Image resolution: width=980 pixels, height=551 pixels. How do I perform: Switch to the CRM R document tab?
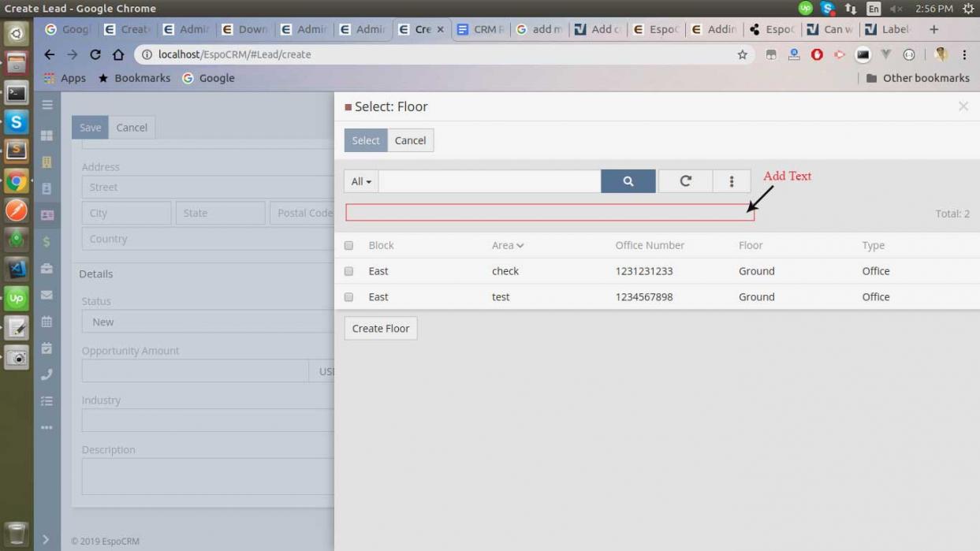point(481,29)
